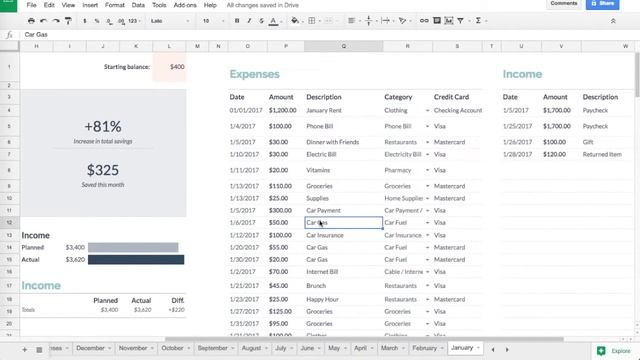Screen dimensions: 640x360
Task: Format as currency with dollar icon
Action: pos(84,20)
